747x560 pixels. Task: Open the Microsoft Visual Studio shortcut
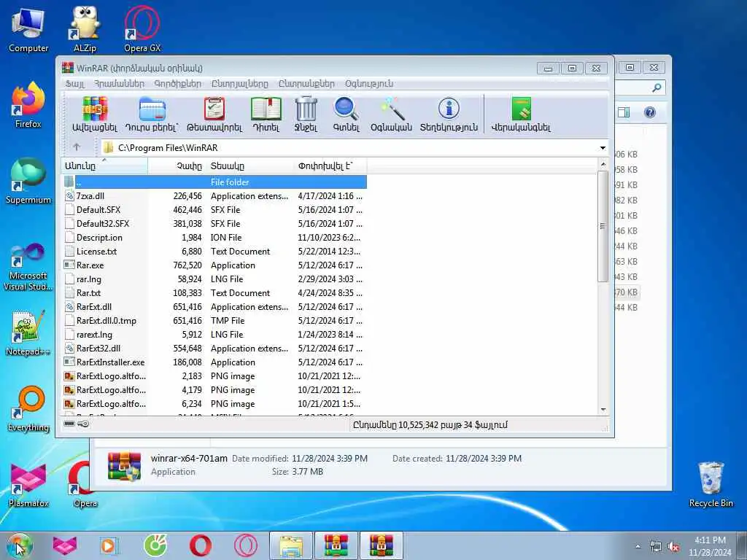28,267
